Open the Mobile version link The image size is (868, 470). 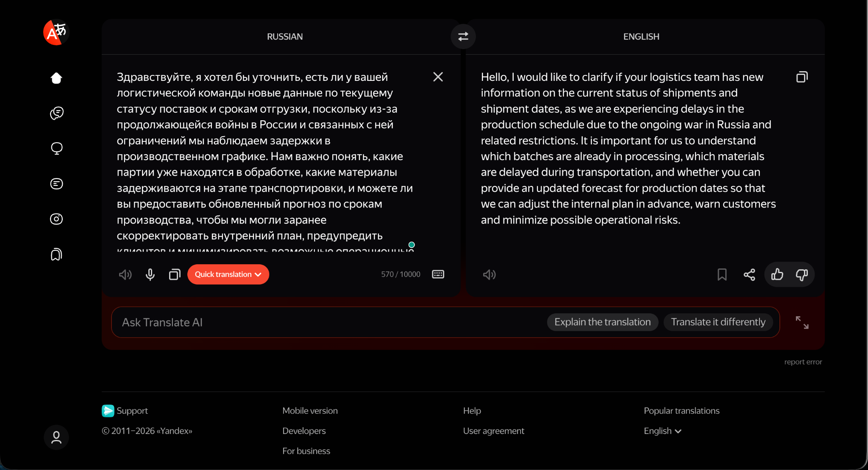click(310, 411)
